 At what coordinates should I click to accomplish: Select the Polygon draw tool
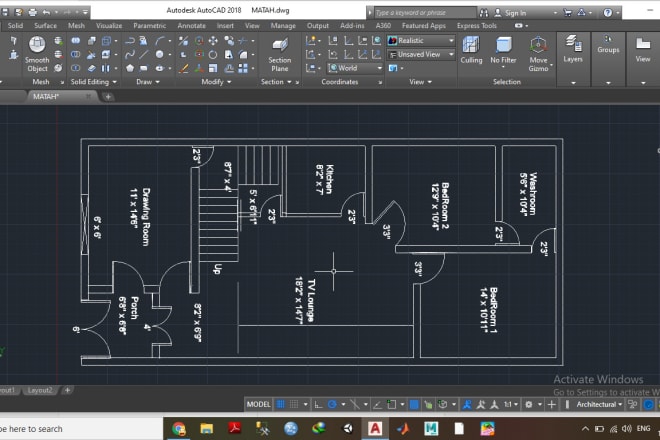click(130, 68)
